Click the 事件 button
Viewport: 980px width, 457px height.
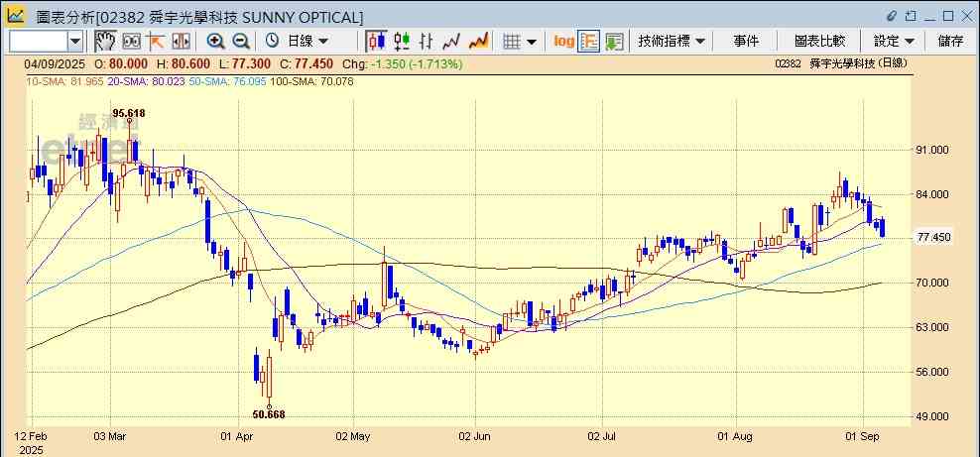pos(746,42)
